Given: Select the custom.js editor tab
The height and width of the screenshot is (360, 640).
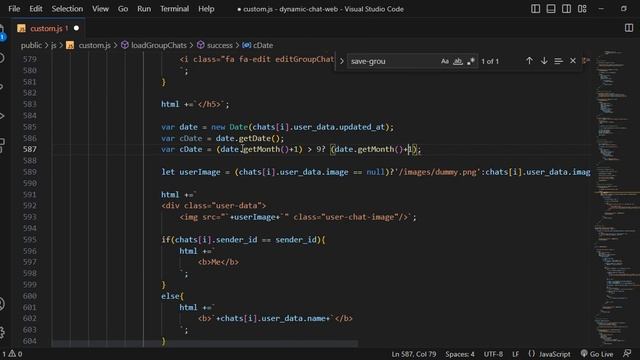Looking at the screenshot, I should pos(48,28).
